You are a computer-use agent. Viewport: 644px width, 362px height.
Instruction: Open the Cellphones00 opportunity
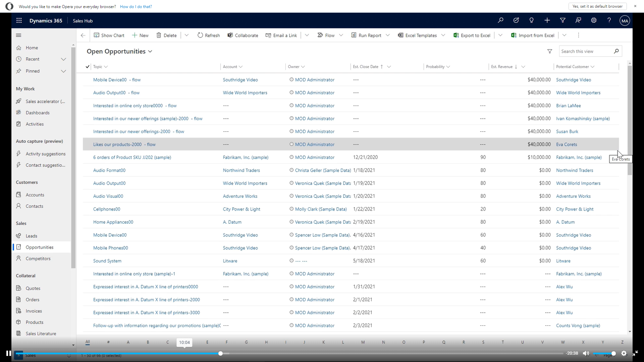[107, 209]
